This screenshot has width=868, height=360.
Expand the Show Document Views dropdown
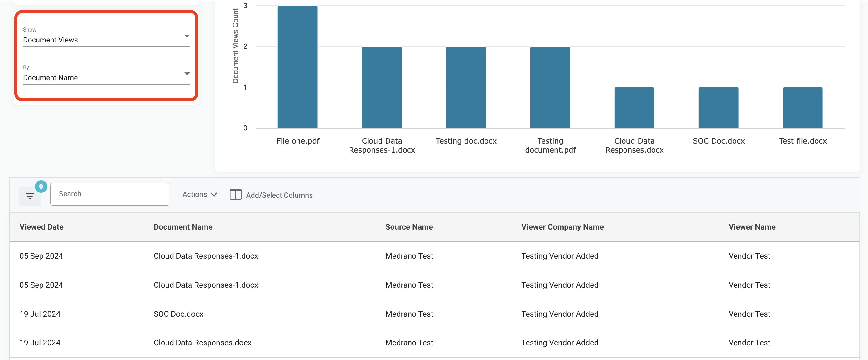106,36
